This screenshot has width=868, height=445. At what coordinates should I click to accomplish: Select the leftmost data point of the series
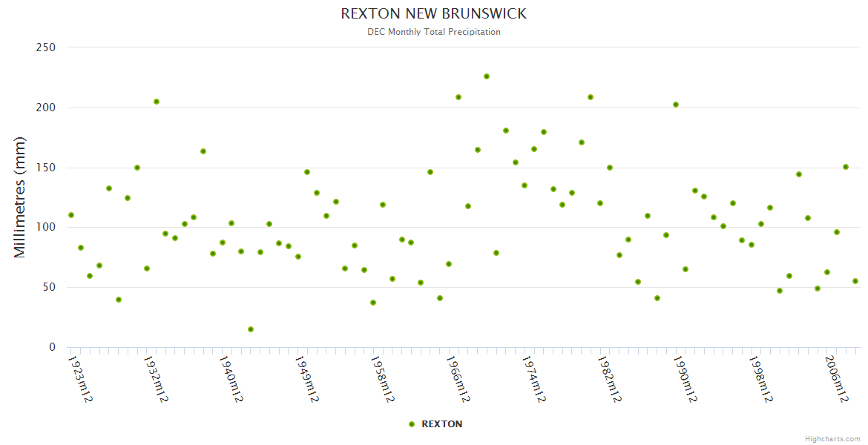click(71, 215)
